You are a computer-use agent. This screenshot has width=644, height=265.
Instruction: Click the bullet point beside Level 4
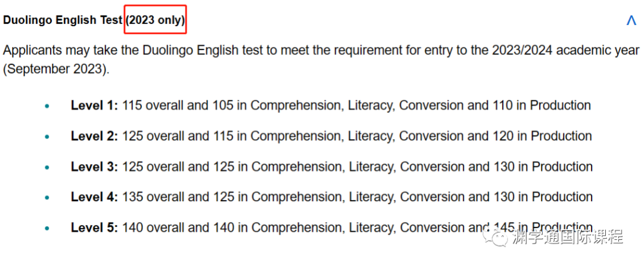pos(47,198)
